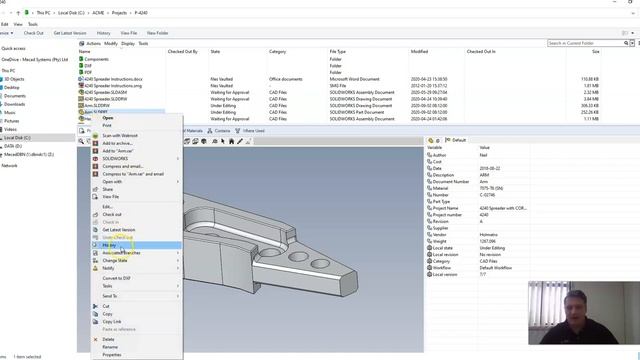Click the Get Latest Version ribbon button
Viewport: 640px width, 360px height.
(70, 33)
